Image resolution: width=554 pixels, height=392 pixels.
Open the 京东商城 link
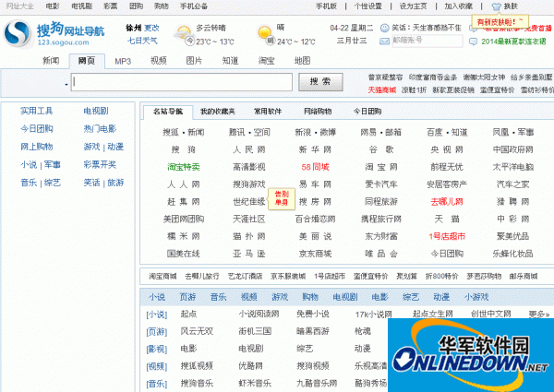(x=315, y=254)
